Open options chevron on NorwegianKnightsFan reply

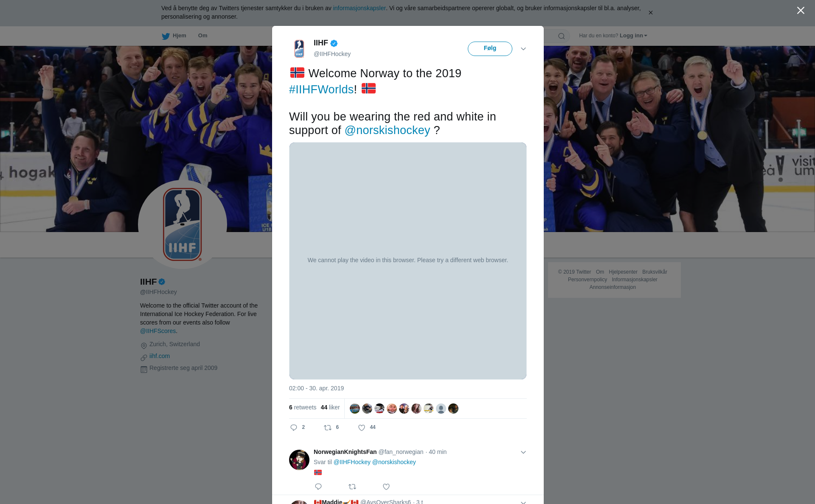(523, 452)
